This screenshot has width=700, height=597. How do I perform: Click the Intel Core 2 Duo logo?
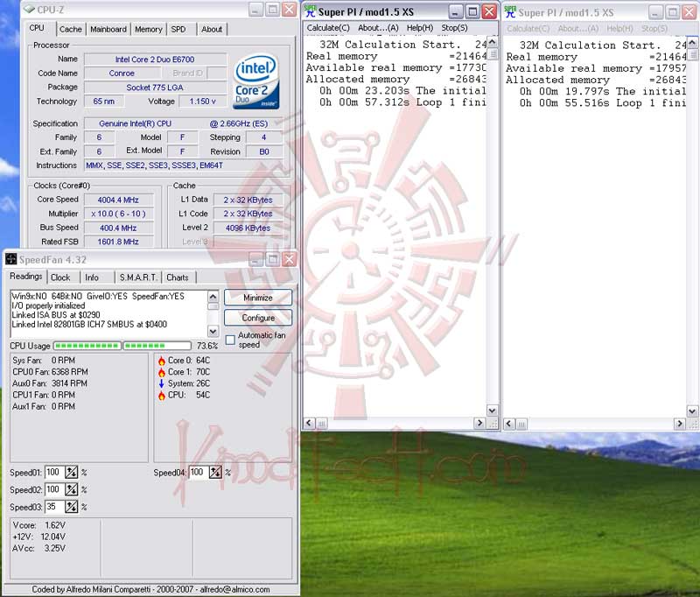click(255, 81)
